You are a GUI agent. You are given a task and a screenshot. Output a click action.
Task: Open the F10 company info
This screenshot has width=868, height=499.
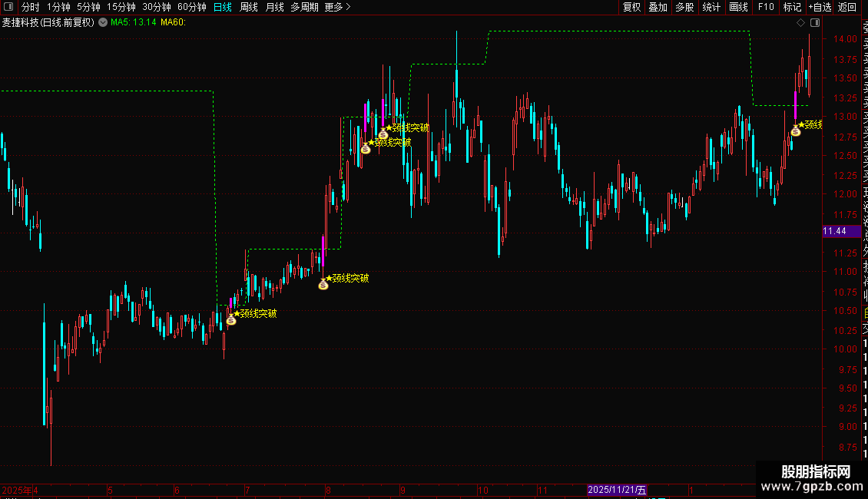pos(766,7)
